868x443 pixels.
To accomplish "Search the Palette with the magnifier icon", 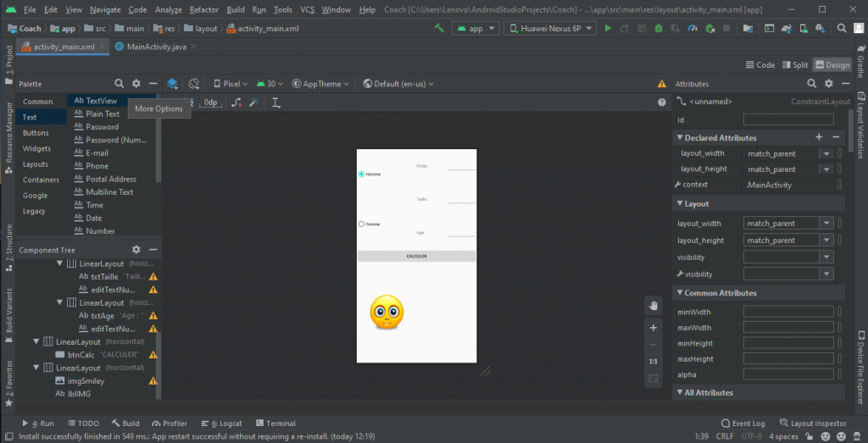I will (x=119, y=84).
